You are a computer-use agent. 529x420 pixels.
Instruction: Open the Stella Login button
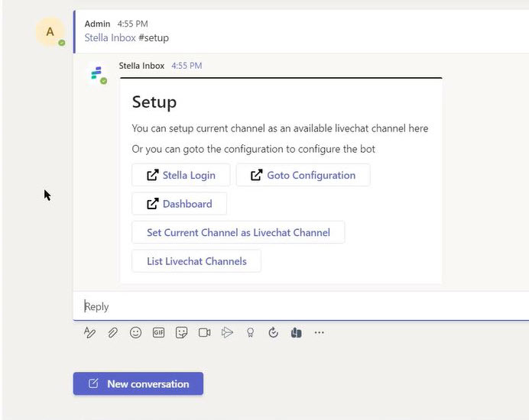[x=181, y=175]
